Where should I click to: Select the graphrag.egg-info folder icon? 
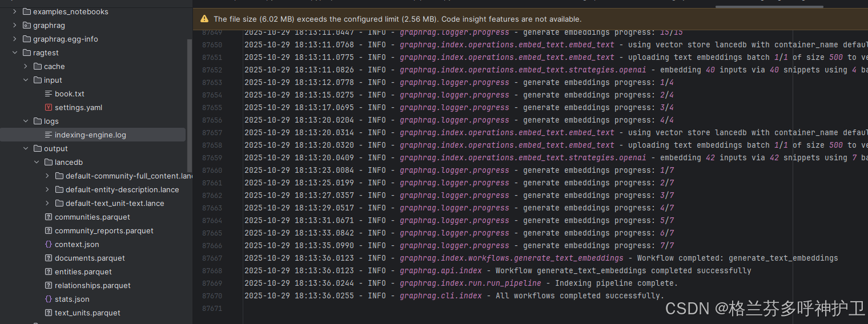pos(27,39)
